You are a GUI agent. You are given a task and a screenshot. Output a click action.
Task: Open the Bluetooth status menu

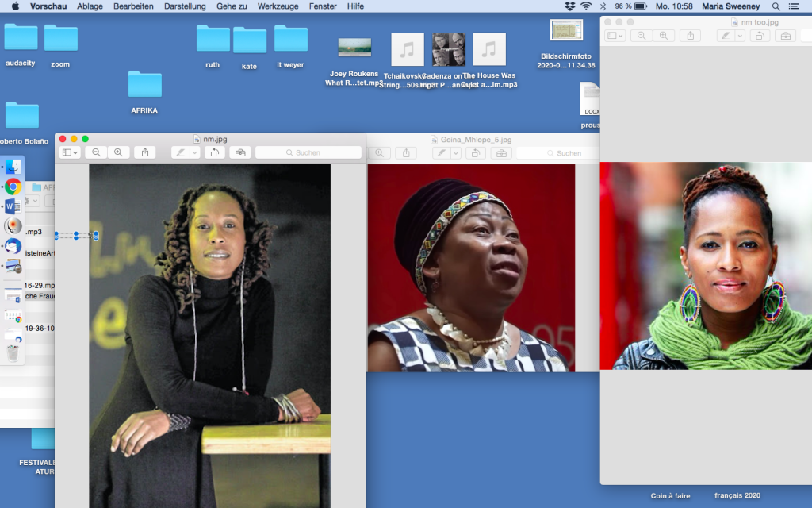603,6
